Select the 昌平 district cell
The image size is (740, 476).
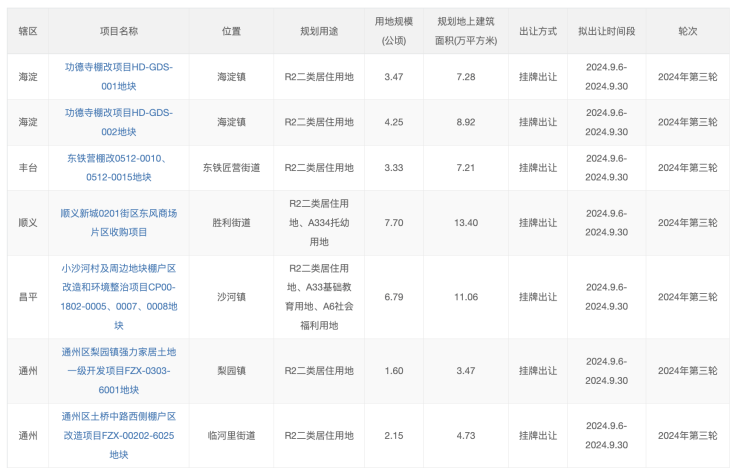(28, 297)
